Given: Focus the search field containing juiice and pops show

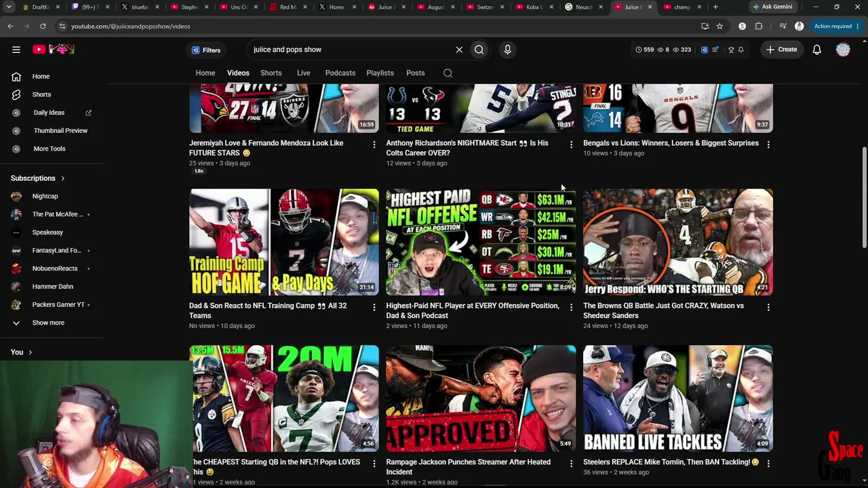Looking at the screenshot, I should [350, 49].
